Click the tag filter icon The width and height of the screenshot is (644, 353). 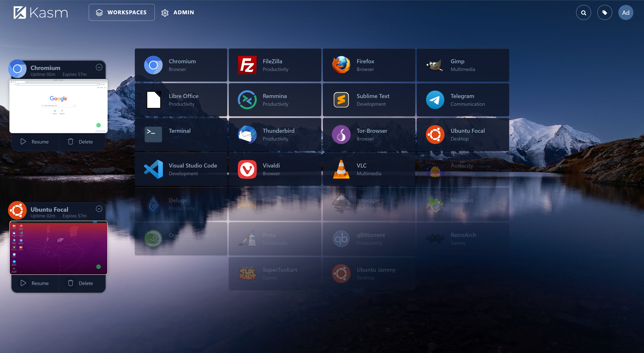click(x=604, y=13)
